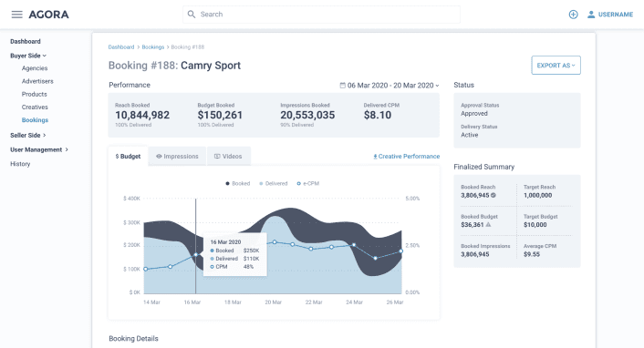The image size is (644, 348).
Task: Click the calendar icon beside date range
Action: click(343, 86)
